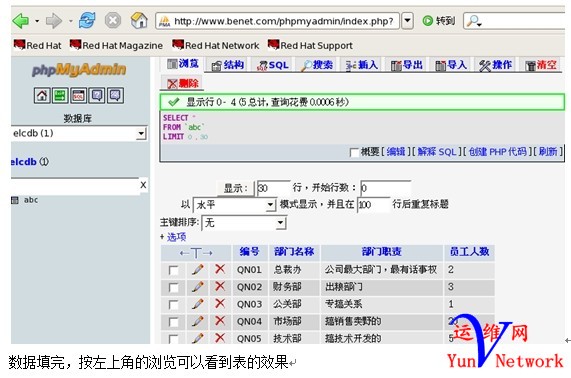The width and height of the screenshot is (571, 378).
Task: Open the browser home page icon
Action: coord(139,20)
